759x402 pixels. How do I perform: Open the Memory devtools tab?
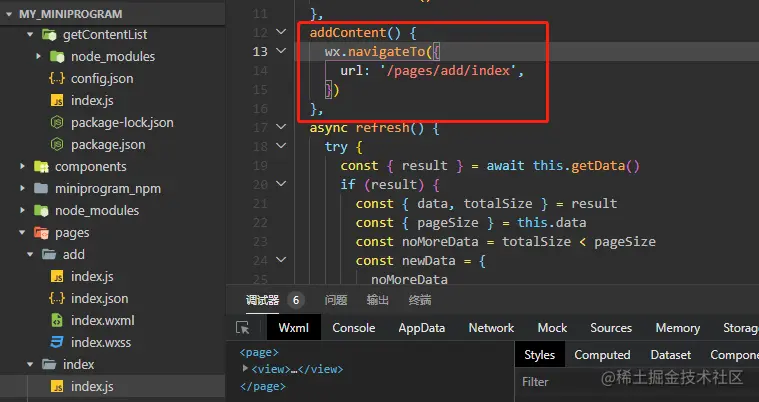(x=678, y=328)
